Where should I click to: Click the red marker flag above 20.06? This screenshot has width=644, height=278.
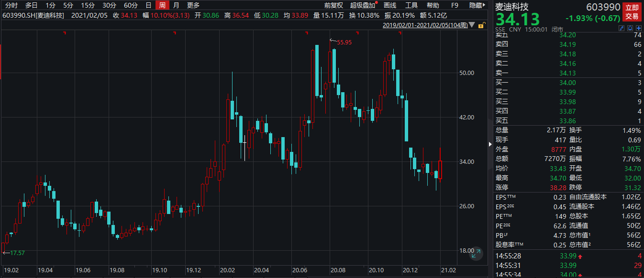(x=307, y=32)
